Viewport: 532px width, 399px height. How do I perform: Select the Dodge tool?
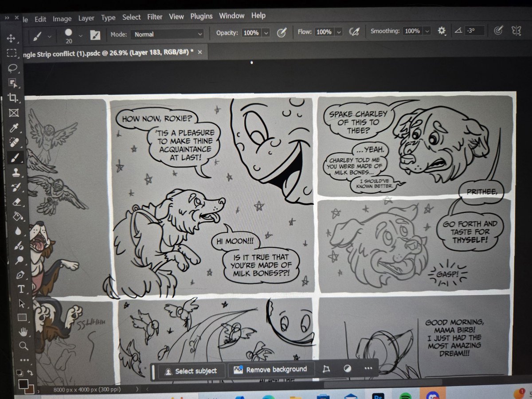click(20, 260)
